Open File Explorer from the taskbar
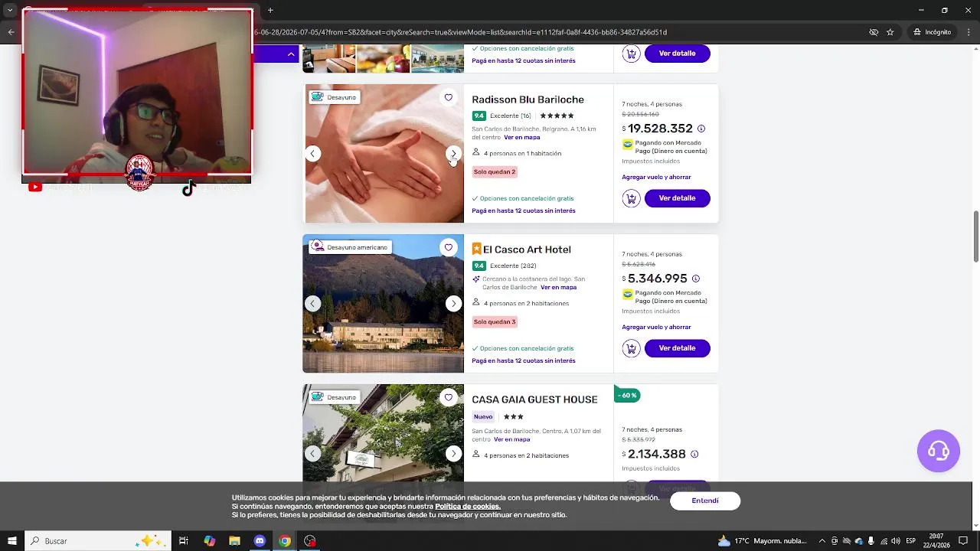 (234, 541)
